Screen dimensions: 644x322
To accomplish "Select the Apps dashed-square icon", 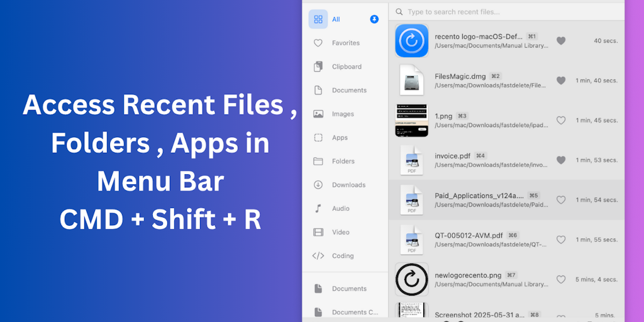I will (x=318, y=138).
